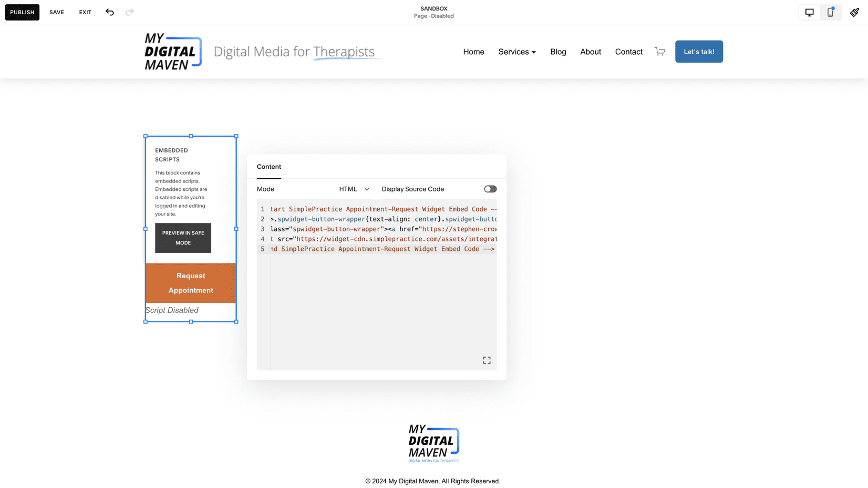The width and height of the screenshot is (868, 488).
Task: Select the Content tab
Action: click(x=268, y=166)
